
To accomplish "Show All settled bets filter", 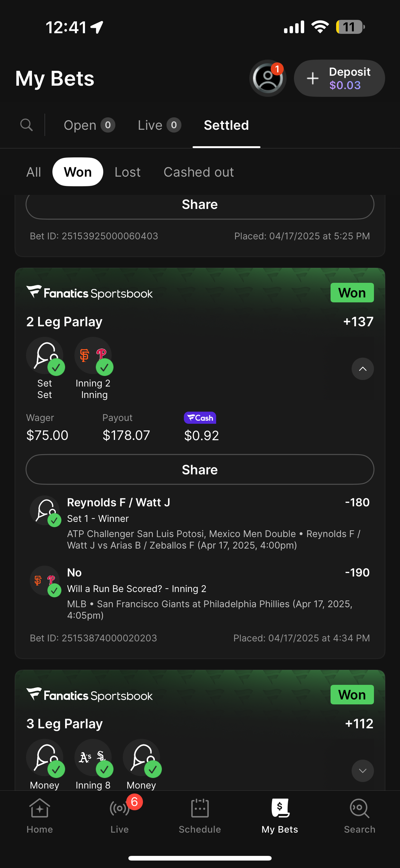I will tap(34, 172).
